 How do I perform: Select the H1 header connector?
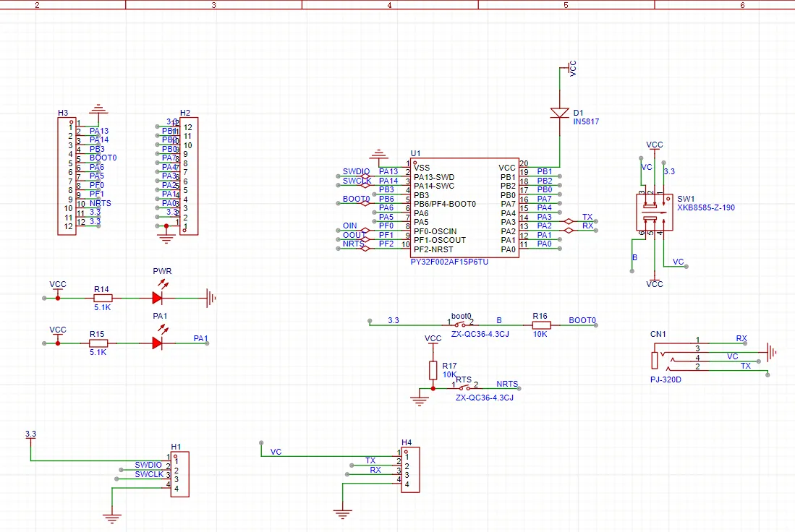(x=180, y=473)
